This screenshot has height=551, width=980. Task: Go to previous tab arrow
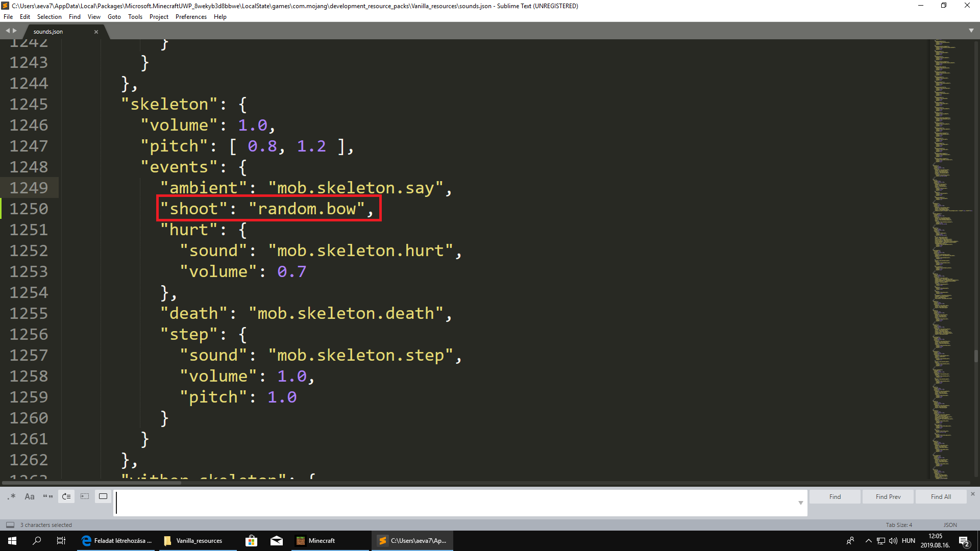[8, 31]
